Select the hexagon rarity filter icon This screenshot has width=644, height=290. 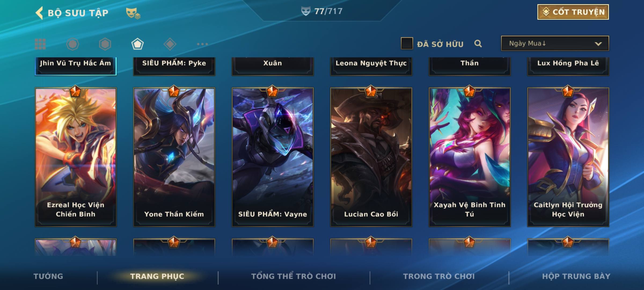(x=105, y=44)
